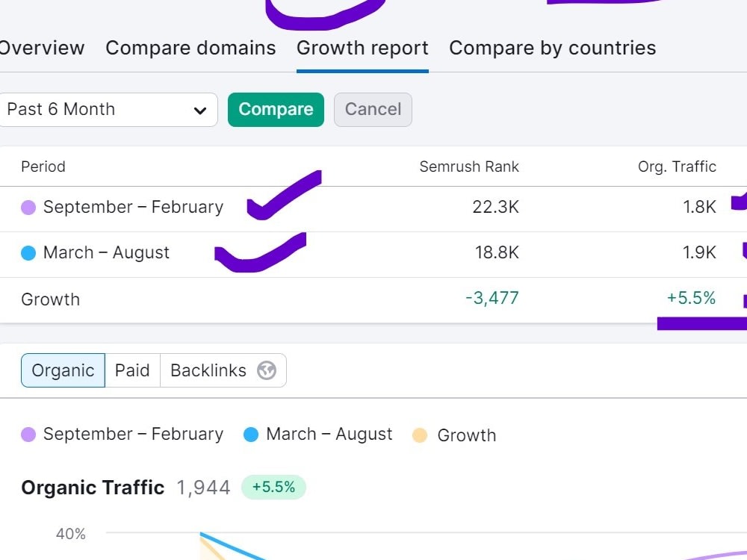
Task: Click the globe icon beside Backlinks
Action: (267, 370)
